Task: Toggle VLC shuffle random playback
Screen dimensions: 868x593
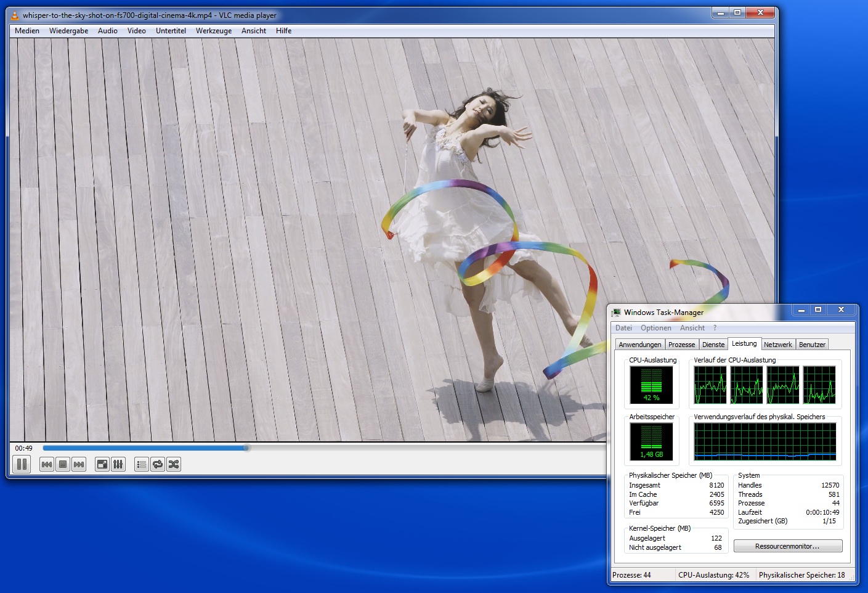Action: pyautogui.click(x=174, y=464)
